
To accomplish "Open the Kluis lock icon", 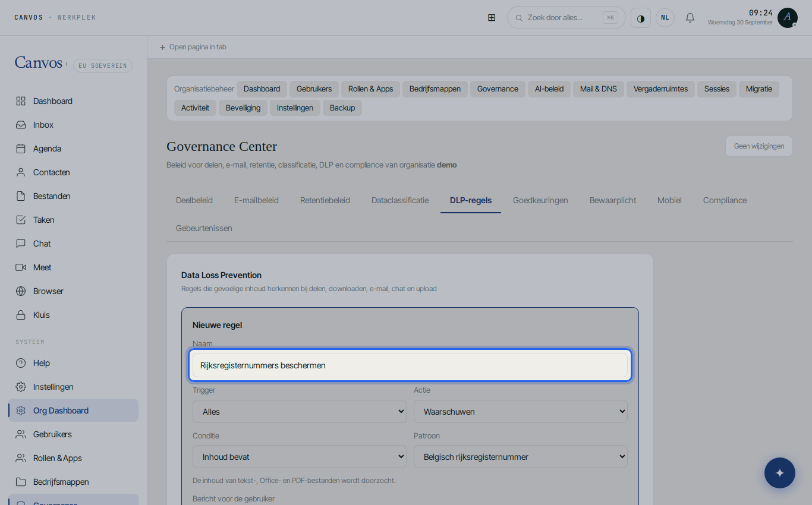I will [21, 315].
